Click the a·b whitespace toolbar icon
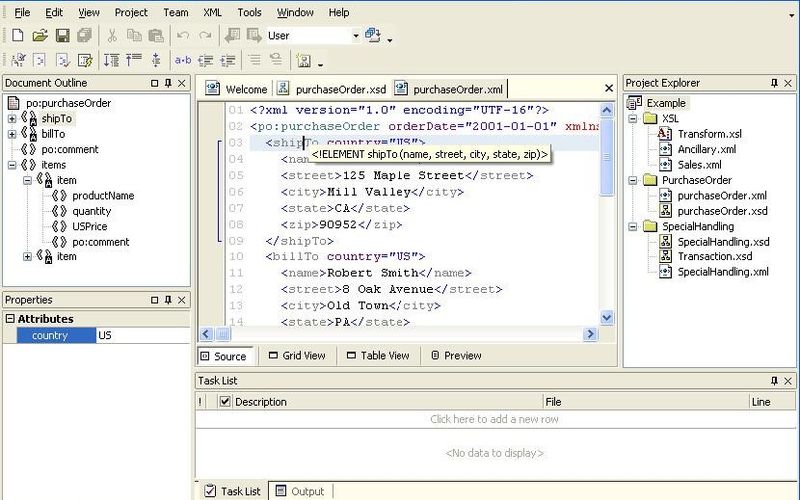800x500 pixels. tap(183, 61)
